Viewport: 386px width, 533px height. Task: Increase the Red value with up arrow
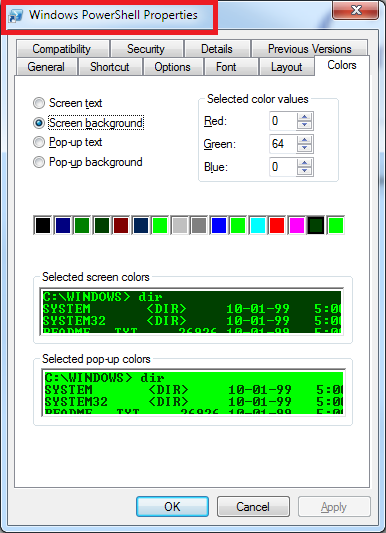click(x=304, y=117)
